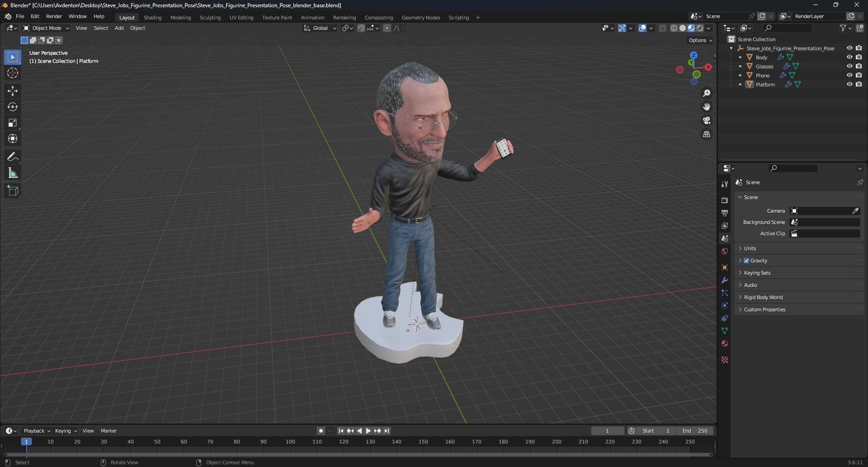Image resolution: width=868 pixels, height=467 pixels.
Task: Select the Add Cube tool
Action: point(13,191)
